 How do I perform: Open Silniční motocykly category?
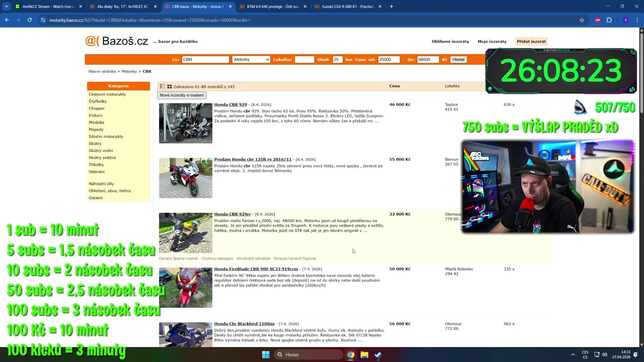pos(106,136)
